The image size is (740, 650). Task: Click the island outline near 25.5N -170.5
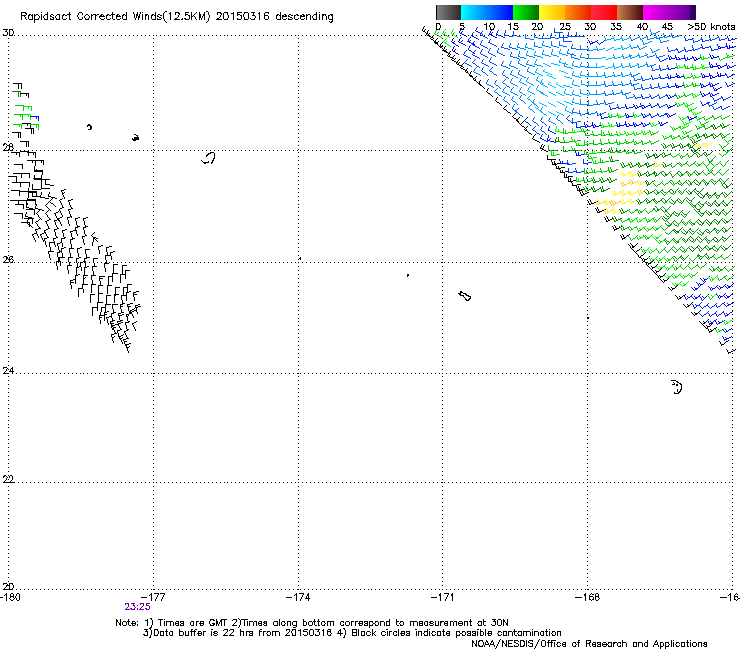(x=464, y=296)
